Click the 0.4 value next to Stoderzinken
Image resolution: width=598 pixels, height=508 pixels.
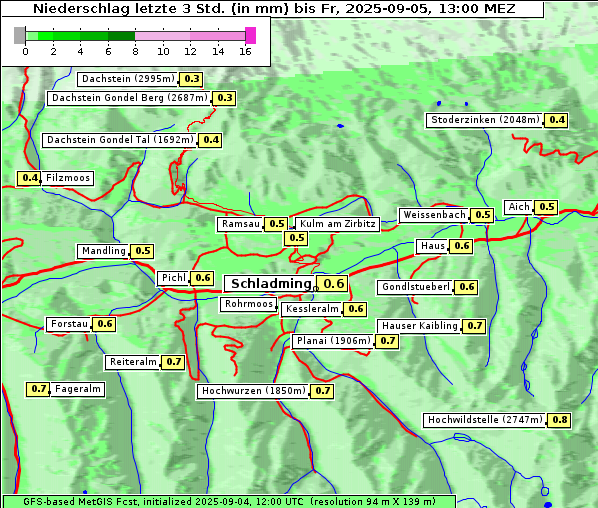tap(556, 120)
